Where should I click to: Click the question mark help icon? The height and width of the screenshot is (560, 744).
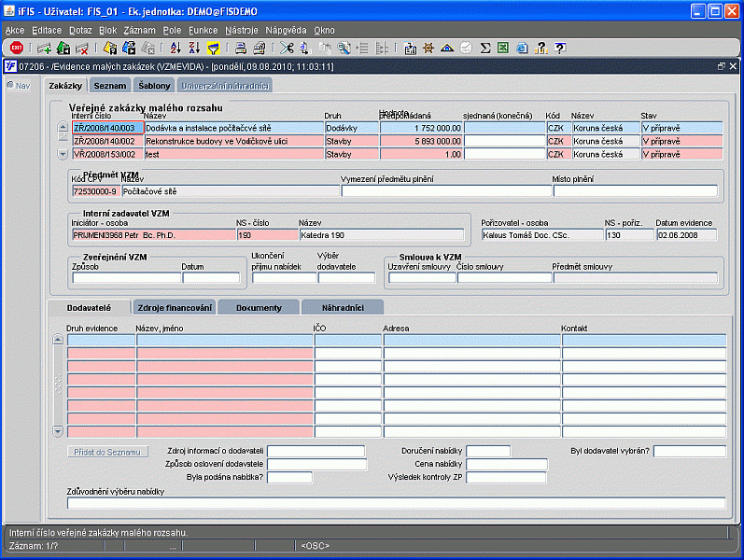click(559, 48)
